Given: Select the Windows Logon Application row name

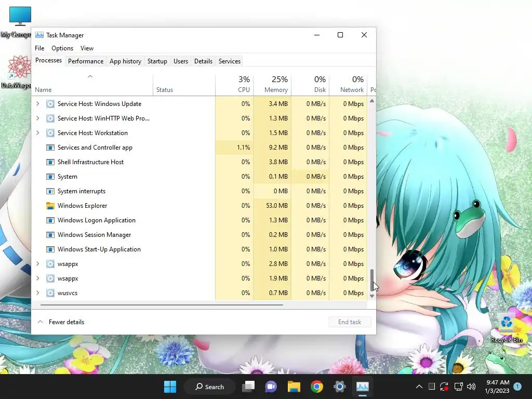Looking at the screenshot, I should click(96, 220).
